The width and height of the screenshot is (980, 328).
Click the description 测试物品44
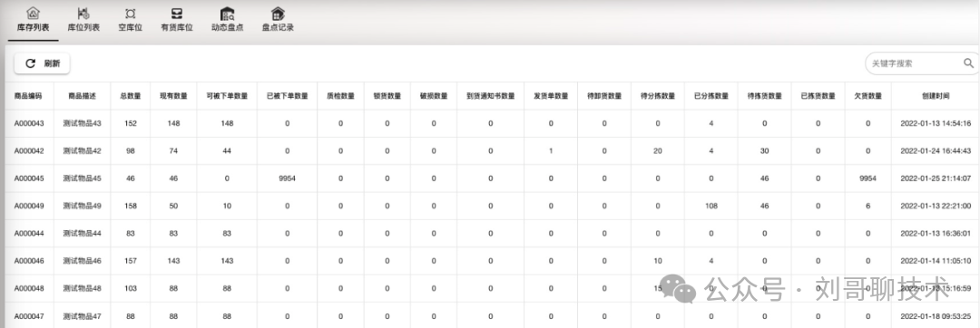point(82,233)
